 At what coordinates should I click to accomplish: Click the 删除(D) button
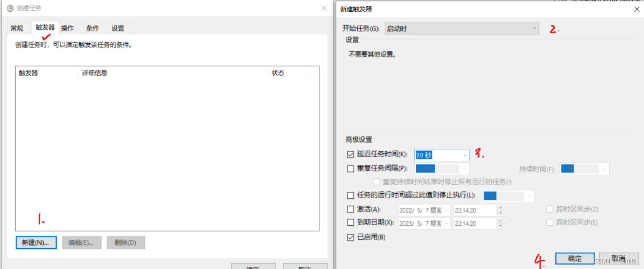click(126, 243)
